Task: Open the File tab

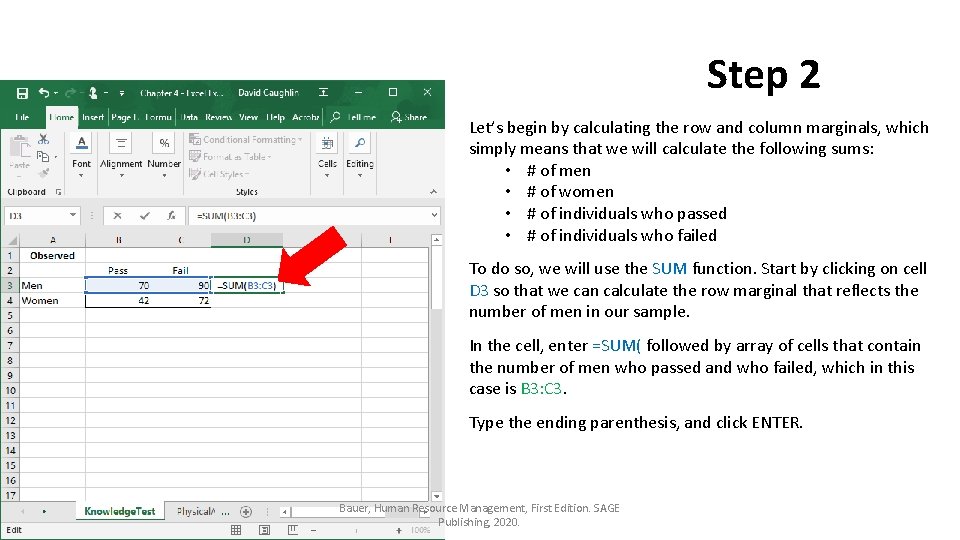Action: point(21,117)
